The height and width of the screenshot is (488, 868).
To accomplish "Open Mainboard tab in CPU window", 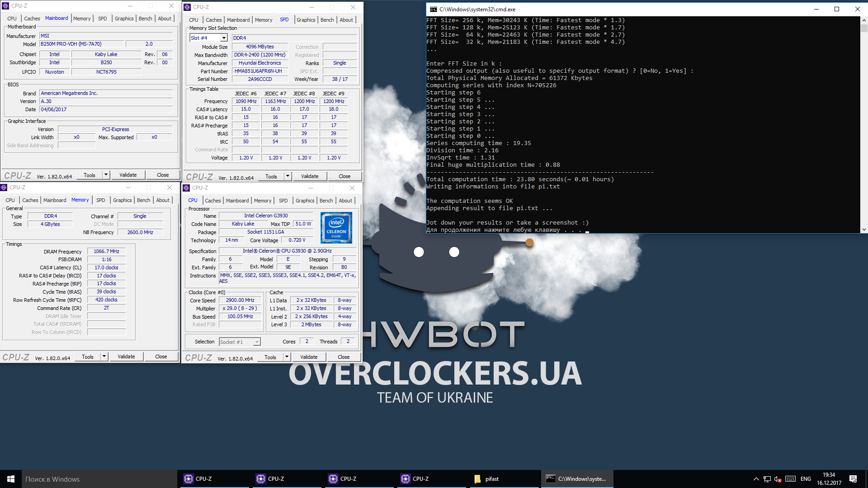I will coord(237,201).
